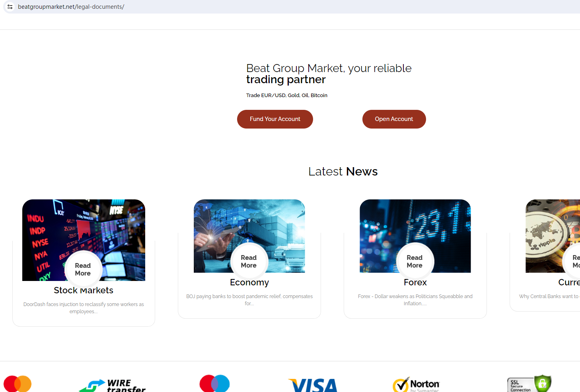Open the Forex news heading
Screen dimensions: 580x392
(x=415, y=283)
